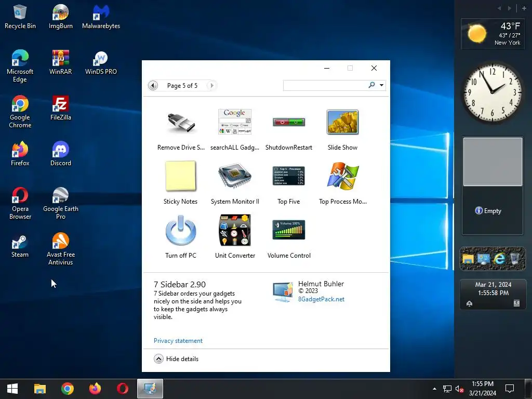The width and height of the screenshot is (532, 399).
Task: Click the muted volume tray icon
Action: point(460,389)
